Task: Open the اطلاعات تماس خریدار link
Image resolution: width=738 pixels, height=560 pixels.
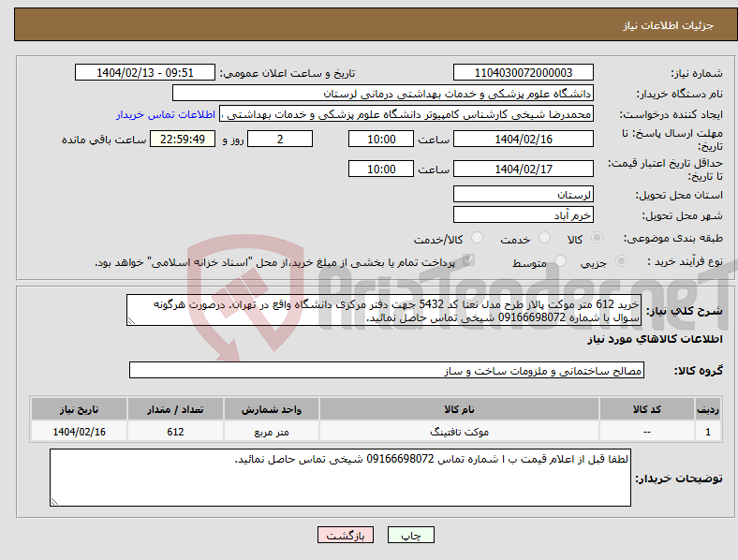Action: point(166,114)
